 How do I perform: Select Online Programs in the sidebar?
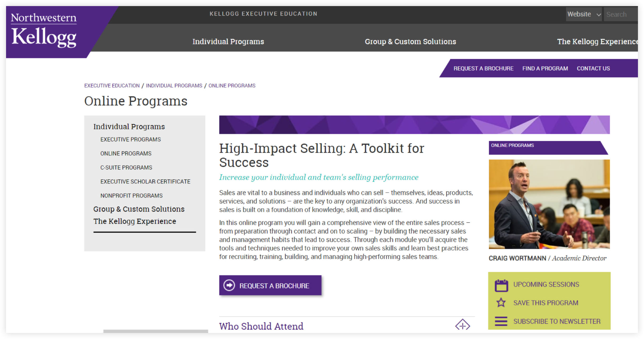coord(126,153)
